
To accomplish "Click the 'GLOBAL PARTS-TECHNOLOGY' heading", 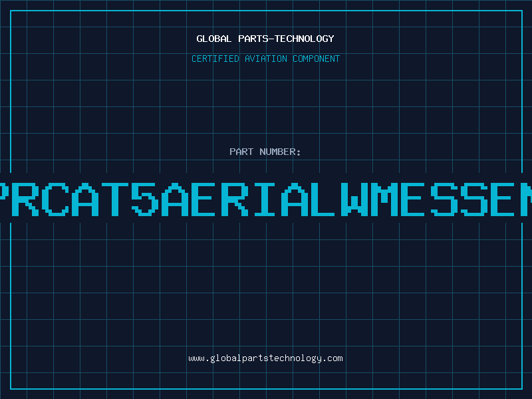I will pos(265,39).
